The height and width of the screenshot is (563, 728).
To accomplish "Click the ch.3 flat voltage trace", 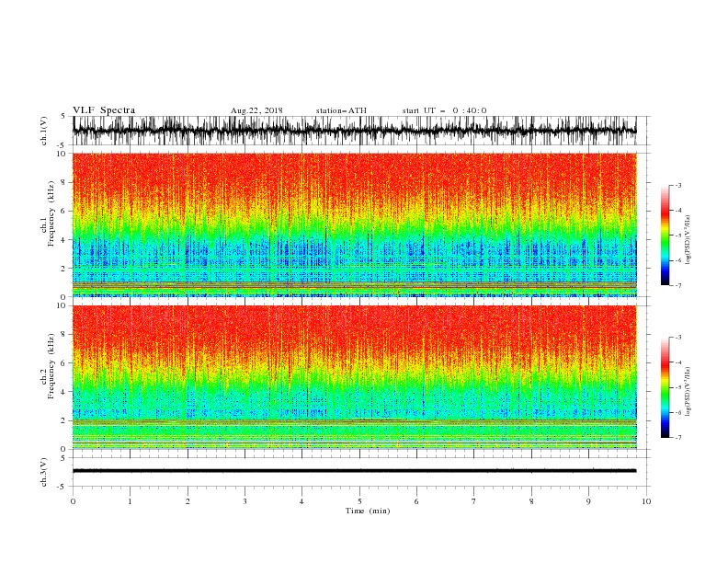I will (354, 471).
